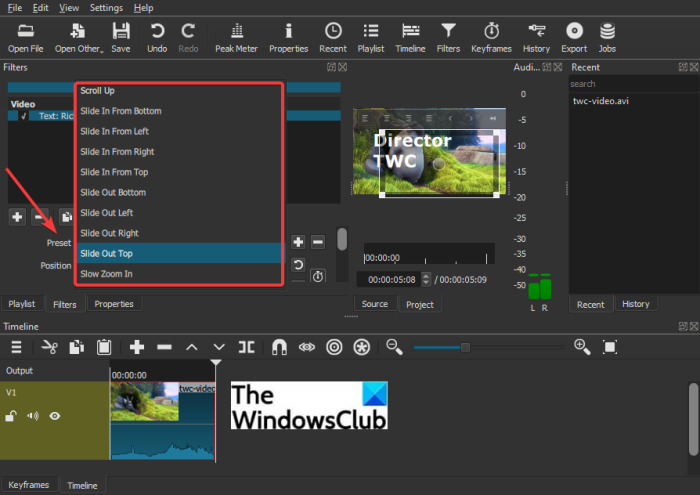Open the History icon in the toolbar
This screenshot has width=700, height=495.
(536, 38)
